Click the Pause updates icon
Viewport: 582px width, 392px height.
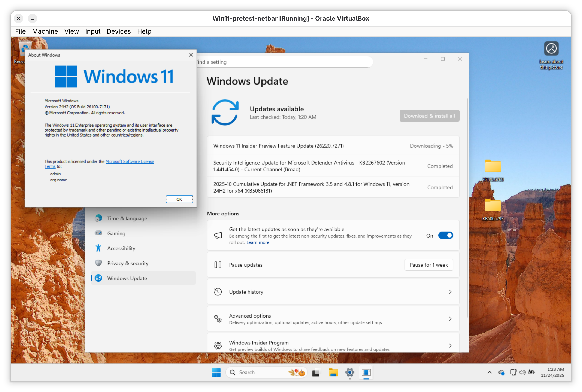[218, 265]
